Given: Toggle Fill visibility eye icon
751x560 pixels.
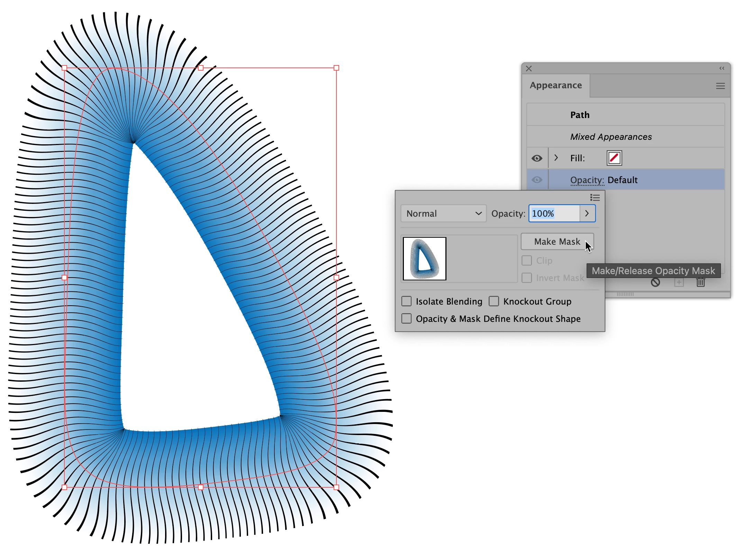Looking at the screenshot, I should click(537, 158).
